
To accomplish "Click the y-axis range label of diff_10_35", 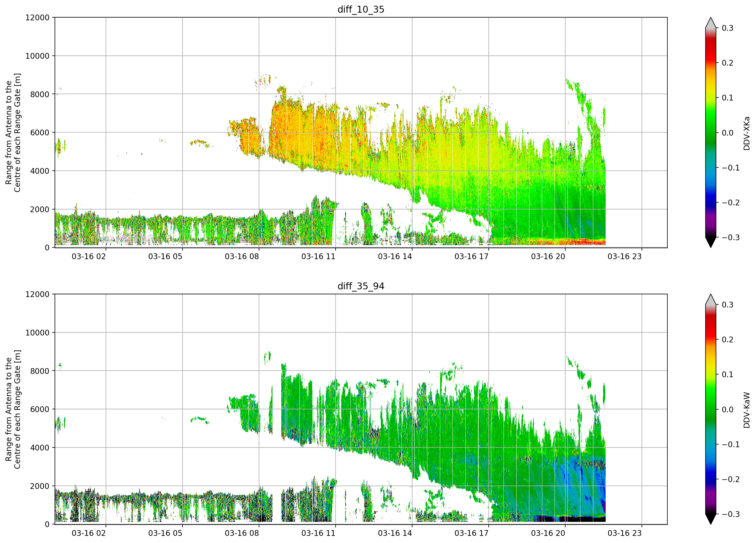I will pos(13,132).
